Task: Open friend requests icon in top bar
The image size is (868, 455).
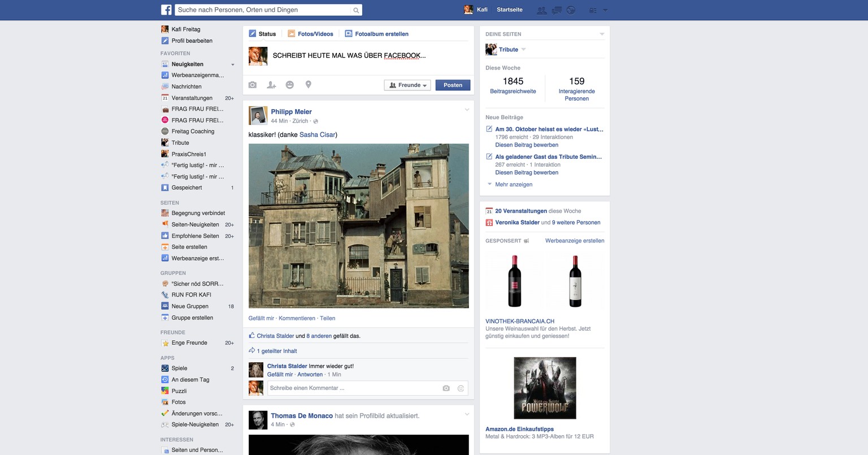Action: coord(541,10)
